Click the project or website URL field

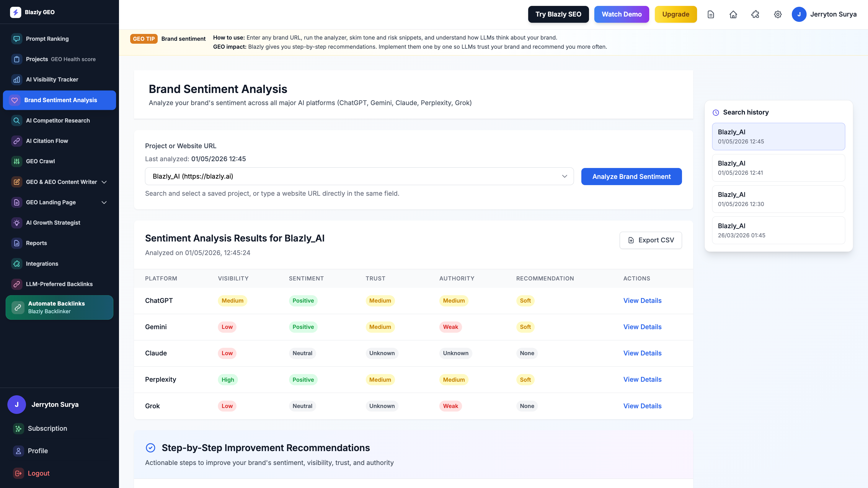359,176
